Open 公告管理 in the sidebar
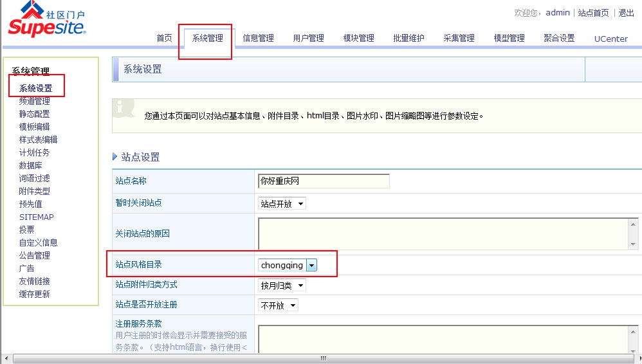This screenshot has width=642, height=364. [34, 255]
